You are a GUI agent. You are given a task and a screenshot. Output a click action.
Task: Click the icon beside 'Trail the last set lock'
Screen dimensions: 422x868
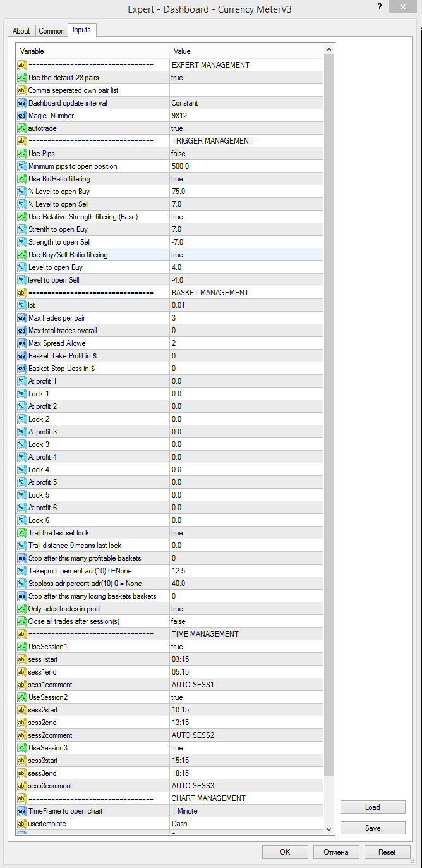(21, 533)
